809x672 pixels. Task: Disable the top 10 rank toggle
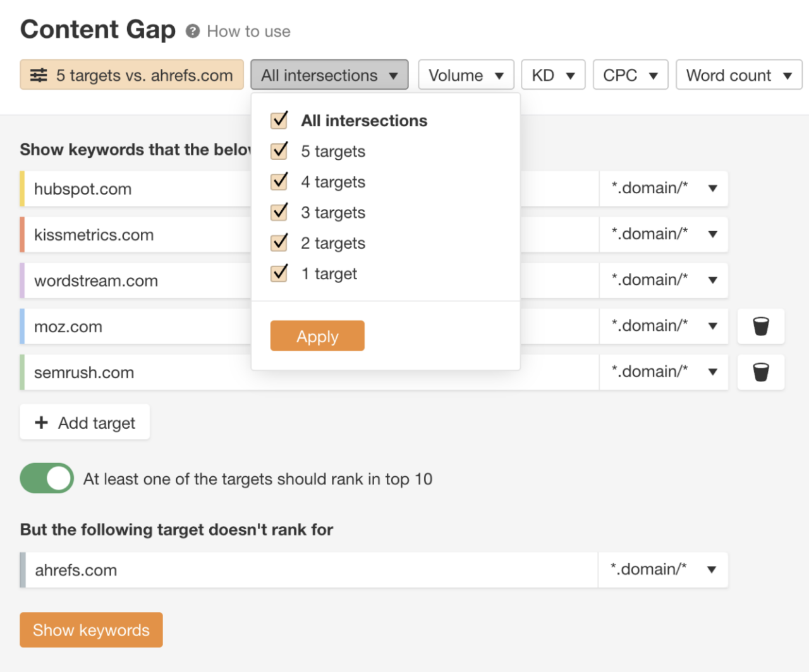point(47,478)
